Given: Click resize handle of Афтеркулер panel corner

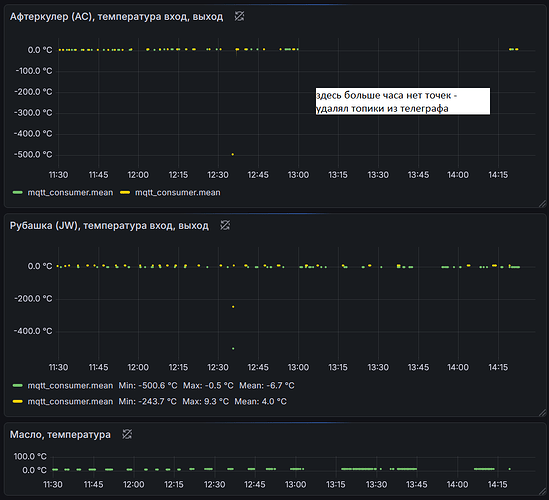Looking at the screenshot, I should pos(542,203).
